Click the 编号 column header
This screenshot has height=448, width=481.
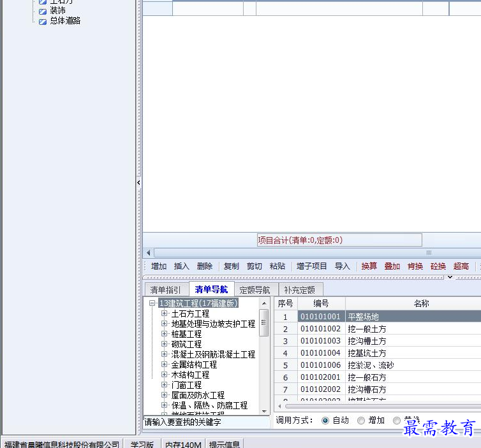(321, 303)
